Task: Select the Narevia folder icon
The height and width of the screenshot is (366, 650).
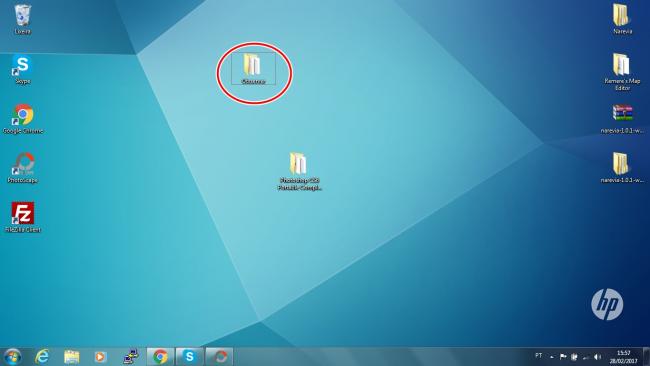Action: point(622,19)
